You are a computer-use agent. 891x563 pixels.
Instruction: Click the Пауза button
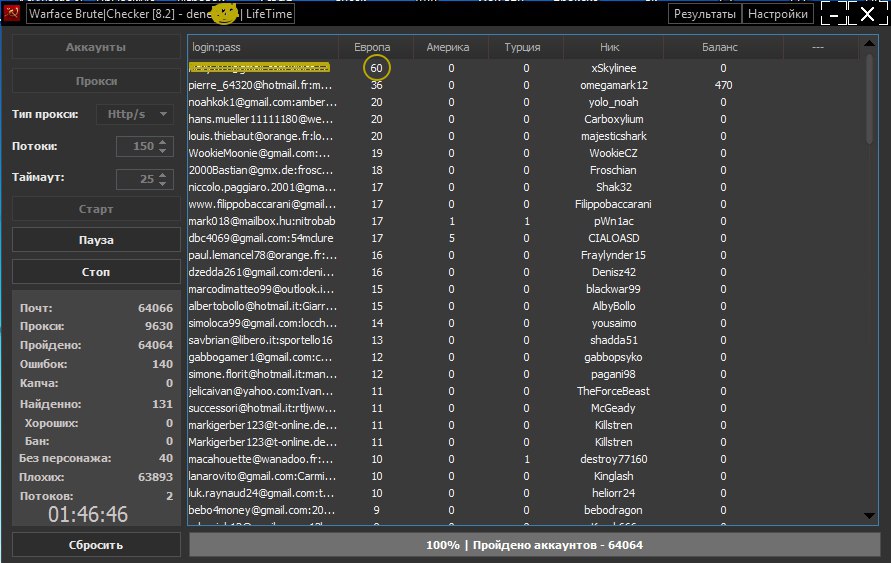(96, 240)
